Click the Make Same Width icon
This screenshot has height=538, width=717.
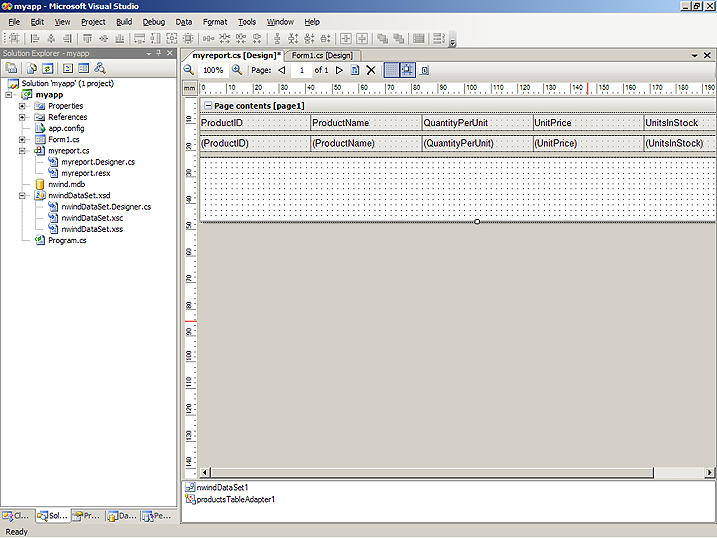click(139, 38)
